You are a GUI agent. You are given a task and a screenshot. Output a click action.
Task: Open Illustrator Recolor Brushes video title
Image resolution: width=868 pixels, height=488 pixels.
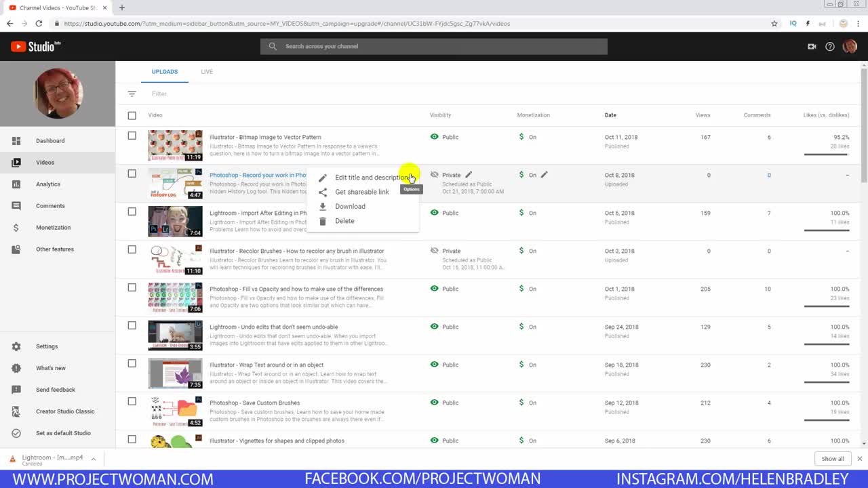pos(296,251)
